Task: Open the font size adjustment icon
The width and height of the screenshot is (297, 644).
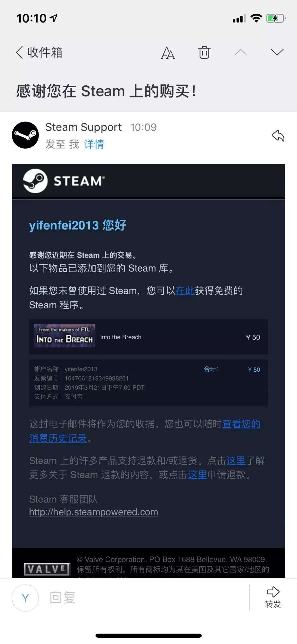Action: tap(168, 53)
